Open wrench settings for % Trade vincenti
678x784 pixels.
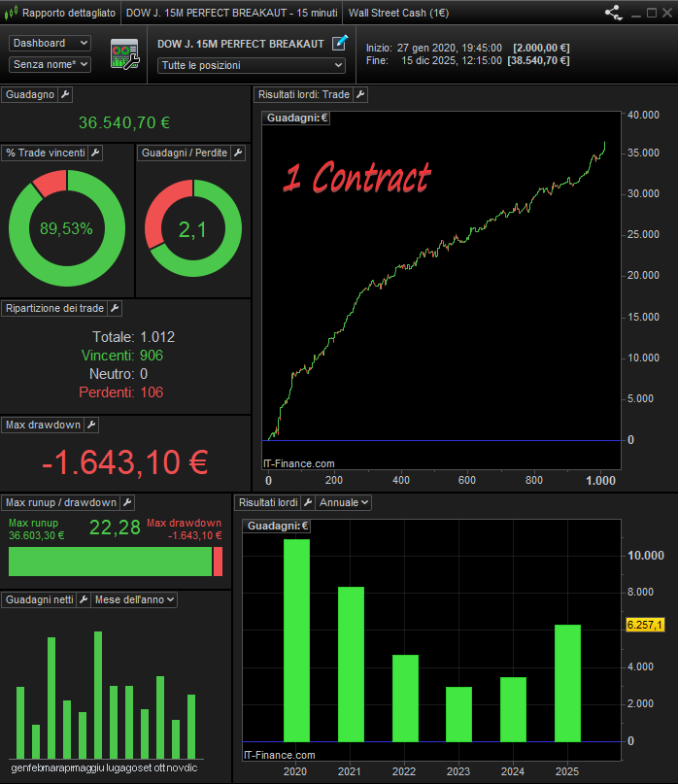tap(94, 153)
